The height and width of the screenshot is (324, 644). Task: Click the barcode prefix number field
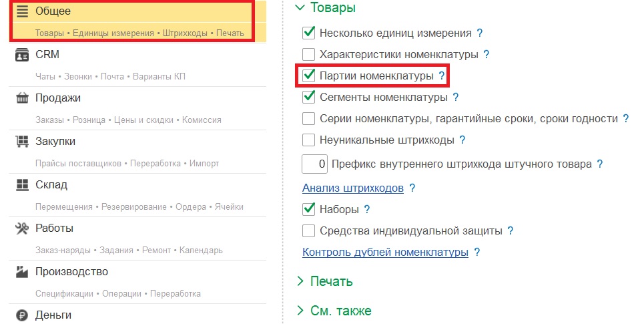314,164
